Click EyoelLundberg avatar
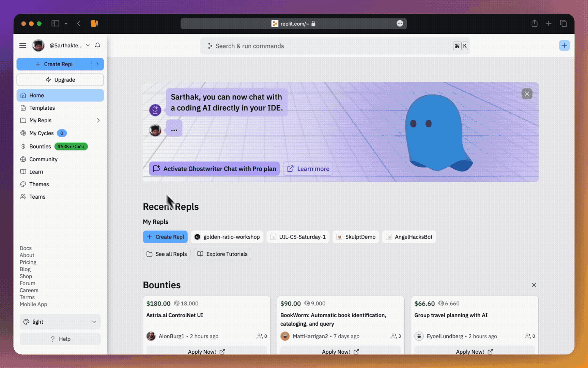588x368 pixels. [x=419, y=336]
